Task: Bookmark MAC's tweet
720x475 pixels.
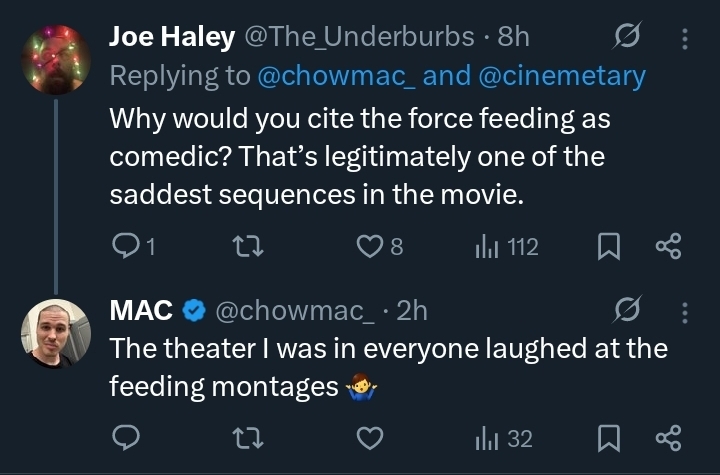Action: point(608,438)
